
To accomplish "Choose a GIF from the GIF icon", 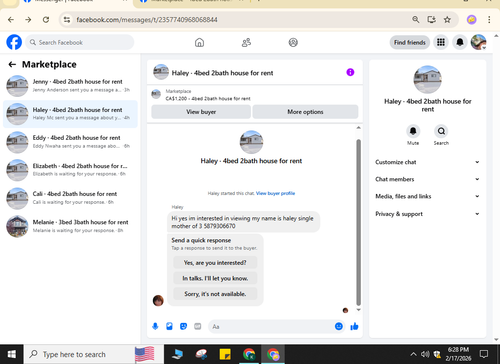I will (198, 326).
